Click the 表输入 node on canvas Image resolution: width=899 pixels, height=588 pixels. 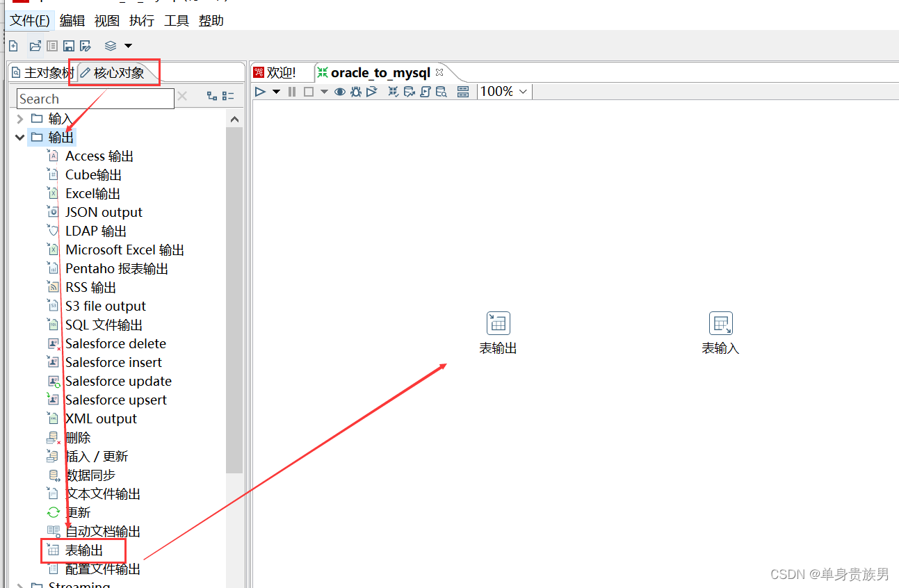(x=720, y=324)
